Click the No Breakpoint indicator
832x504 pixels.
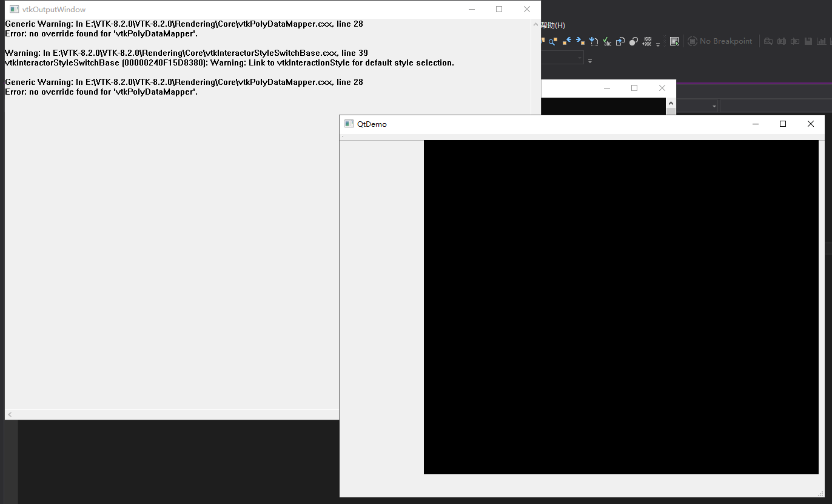coord(720,41)
